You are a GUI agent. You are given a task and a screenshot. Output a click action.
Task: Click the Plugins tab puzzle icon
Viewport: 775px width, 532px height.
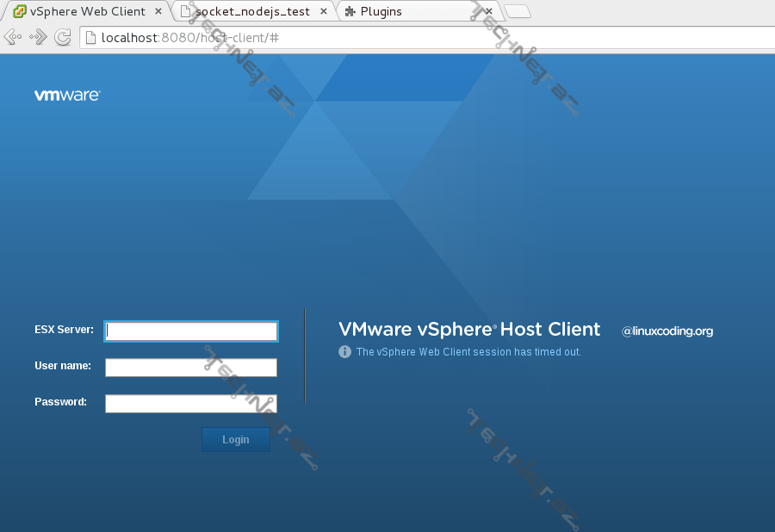point(350,12)
